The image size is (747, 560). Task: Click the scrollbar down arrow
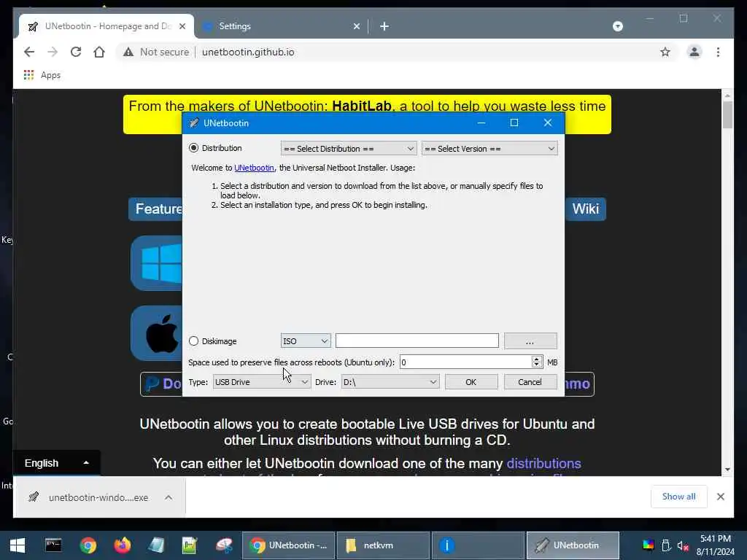pyautogui.click(x=727, y=469)
